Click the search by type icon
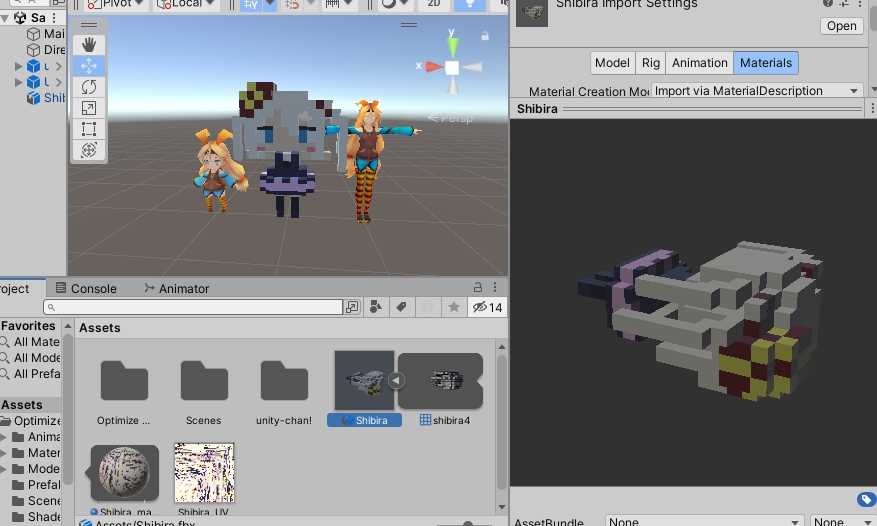Screen dimensions: 877x526 pyautogui.click(x=376, y=307)
